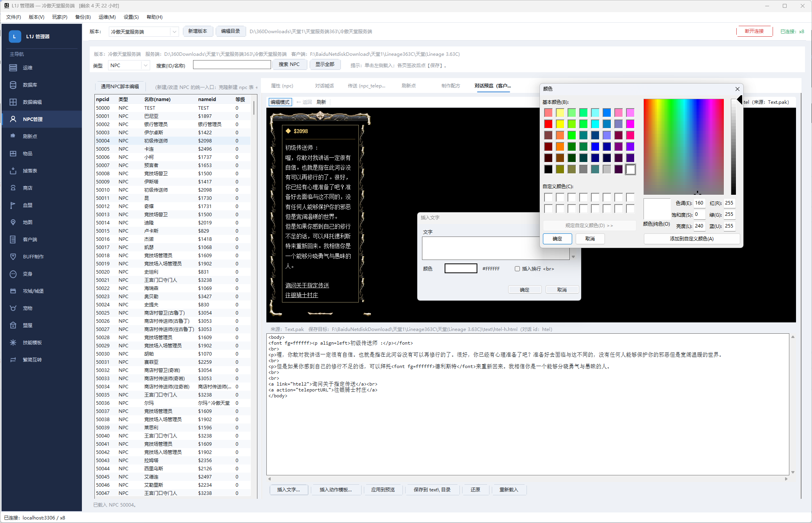Expand 规定自定义颜色 section in color dialog
The width and height of the screenshot is (812, 523).
(x=589, y=225)
